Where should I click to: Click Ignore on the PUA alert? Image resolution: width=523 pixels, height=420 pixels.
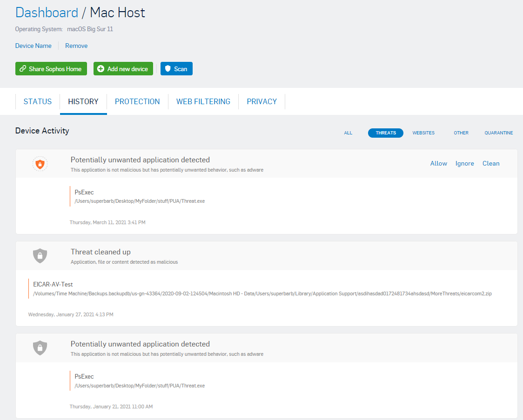click(x=464, y=164)
